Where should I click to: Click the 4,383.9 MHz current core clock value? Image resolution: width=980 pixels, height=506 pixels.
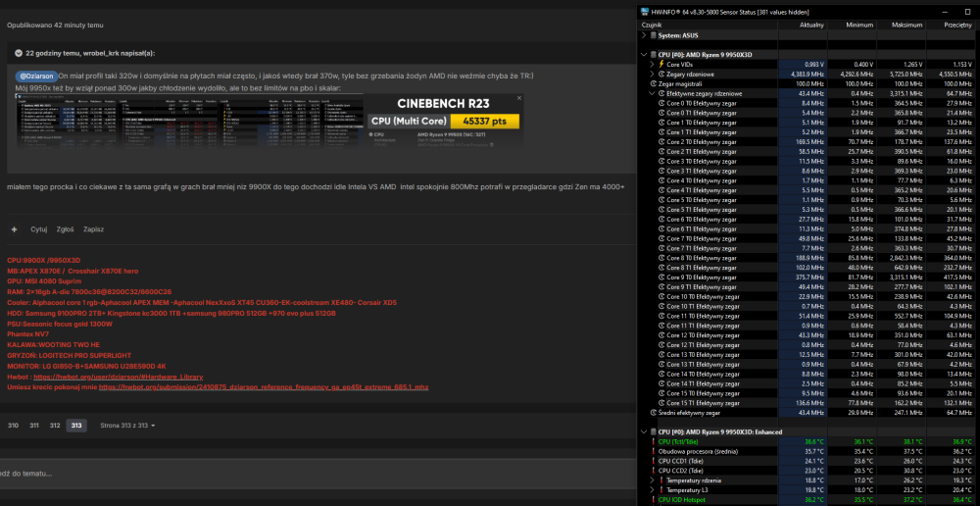click(808, 74)
